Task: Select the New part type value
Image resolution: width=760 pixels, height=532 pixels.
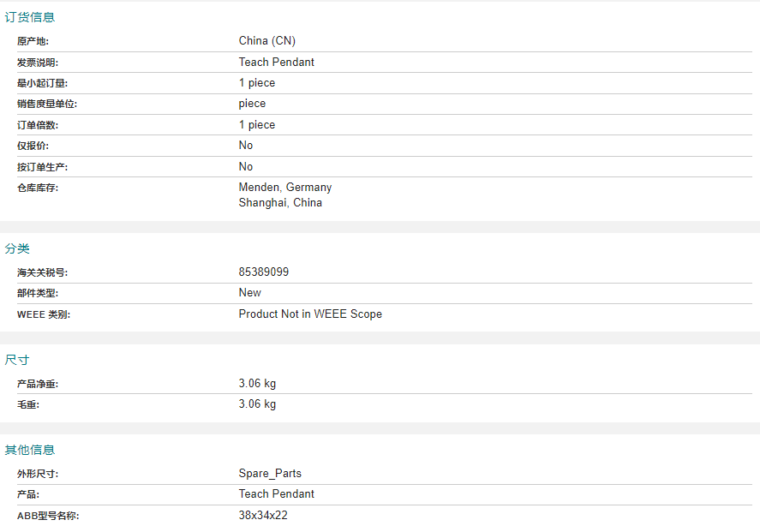Action: pos(249,293)
